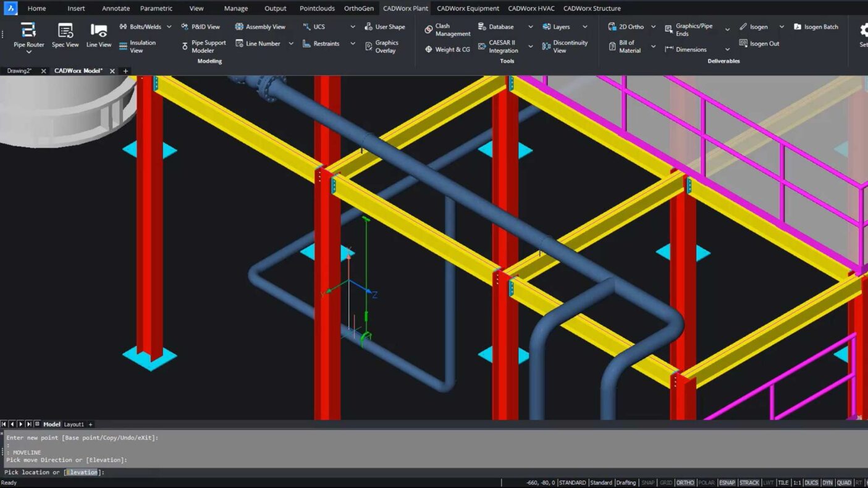Image resolution: width=868 pixels, height=488 pixels.
Task: Select the UCS tool icon
Action: tap(307, 27)
